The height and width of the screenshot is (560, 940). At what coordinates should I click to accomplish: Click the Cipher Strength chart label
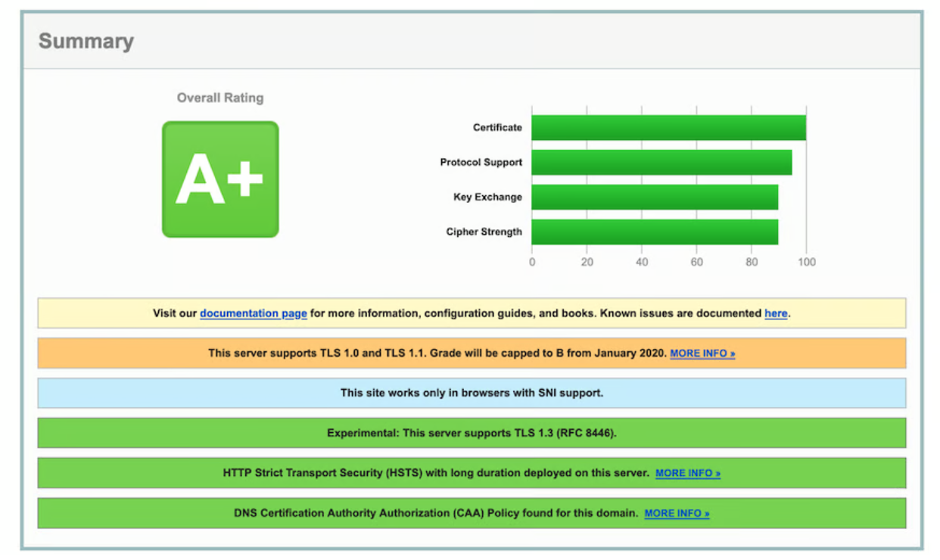point(484,232)
